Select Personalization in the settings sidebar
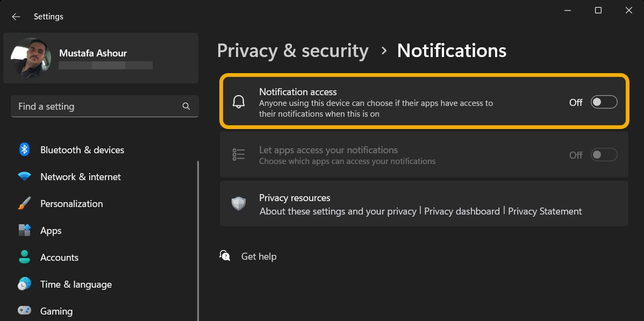 pyautogui.click(x=71, y=203)
